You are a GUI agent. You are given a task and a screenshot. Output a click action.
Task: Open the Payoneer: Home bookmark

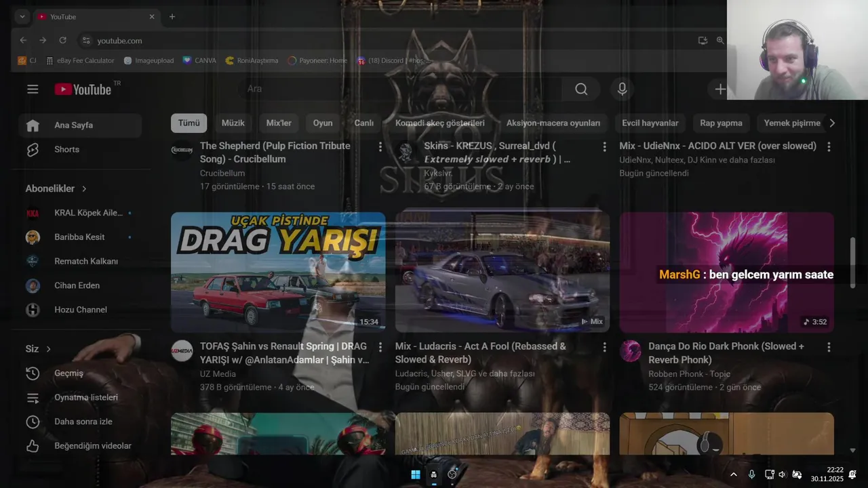tap(317, 60)
